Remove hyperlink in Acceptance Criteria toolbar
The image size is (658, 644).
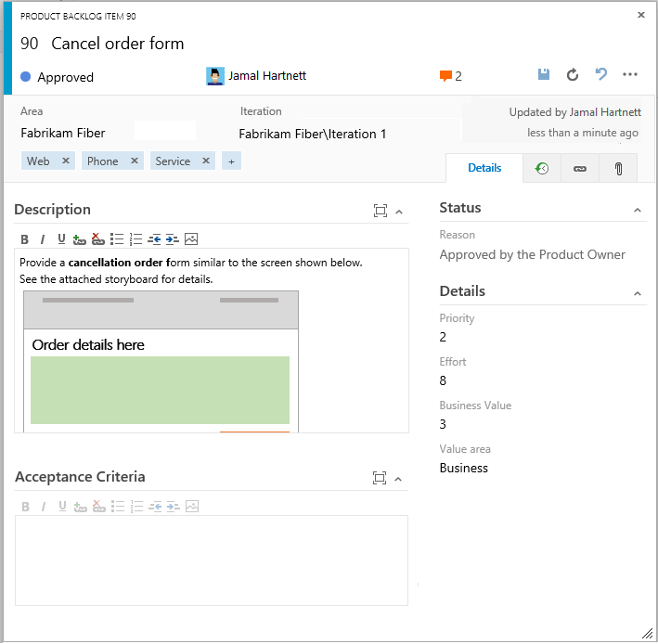(99, 507)
